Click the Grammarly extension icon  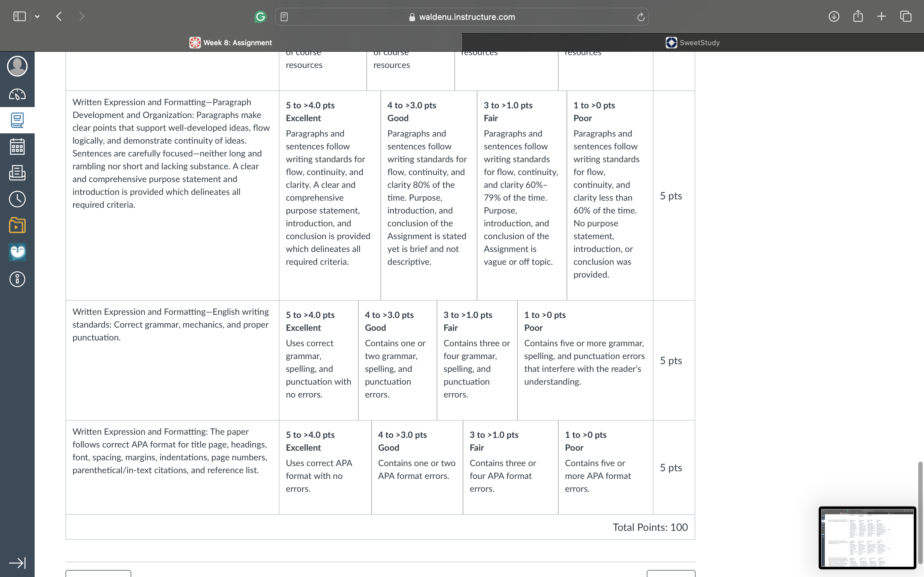tap(261, 17)
